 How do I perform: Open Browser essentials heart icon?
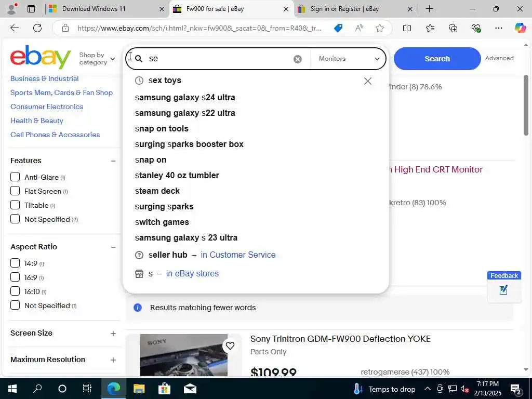tap(476, 28)
